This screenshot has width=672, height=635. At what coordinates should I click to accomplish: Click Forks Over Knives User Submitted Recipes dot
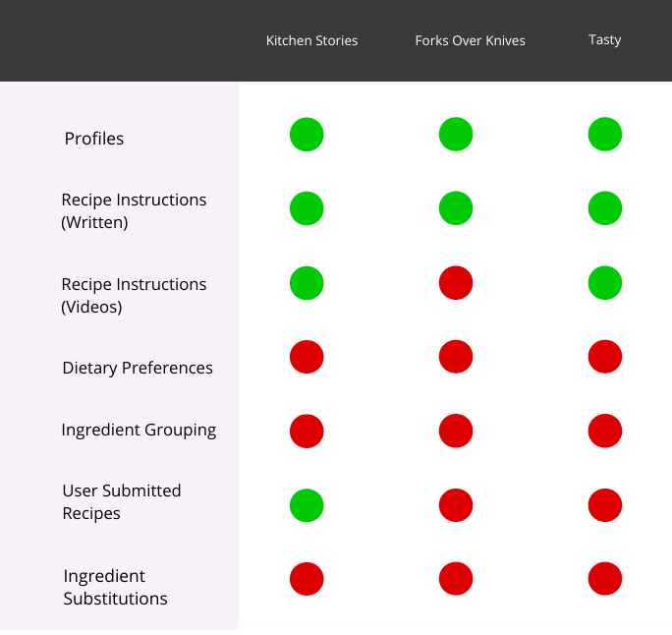point(456,505)
